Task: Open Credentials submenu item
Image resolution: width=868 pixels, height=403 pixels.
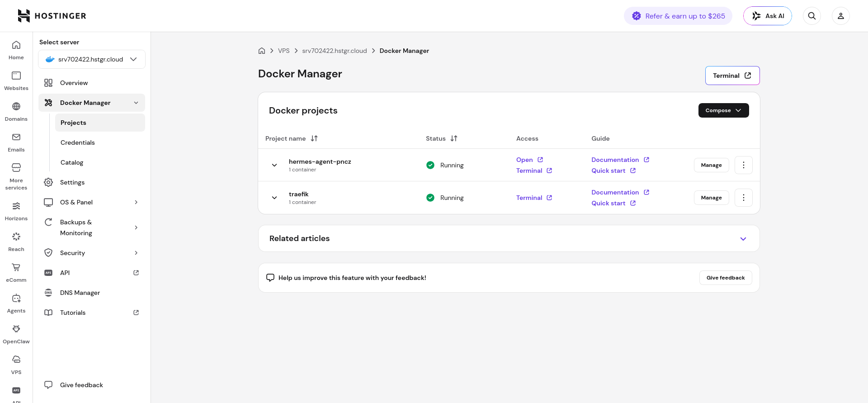Action: [x=100, y=142]
